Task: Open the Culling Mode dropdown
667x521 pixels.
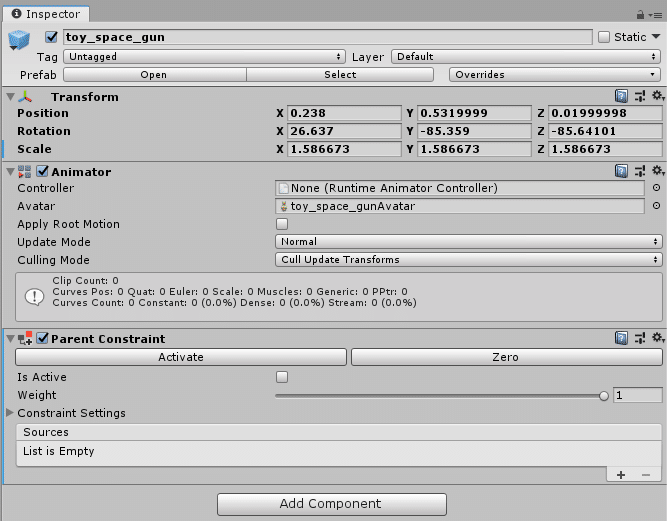Action: point(468,259)
